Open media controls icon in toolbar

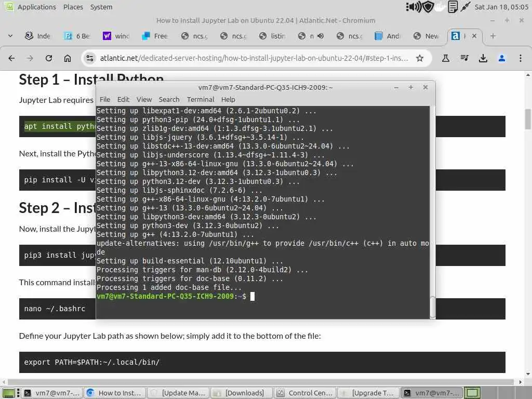point(464,58)
